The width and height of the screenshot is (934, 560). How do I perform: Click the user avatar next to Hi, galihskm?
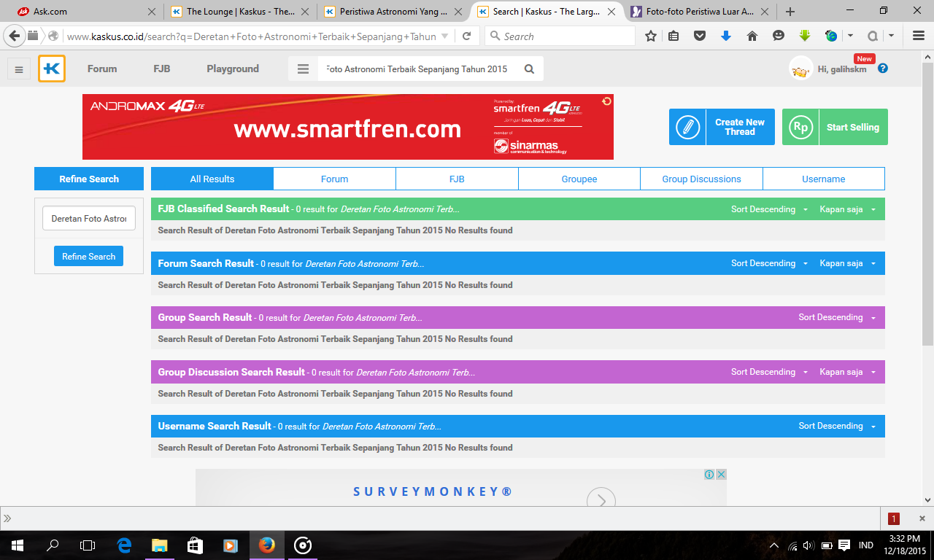801,69
